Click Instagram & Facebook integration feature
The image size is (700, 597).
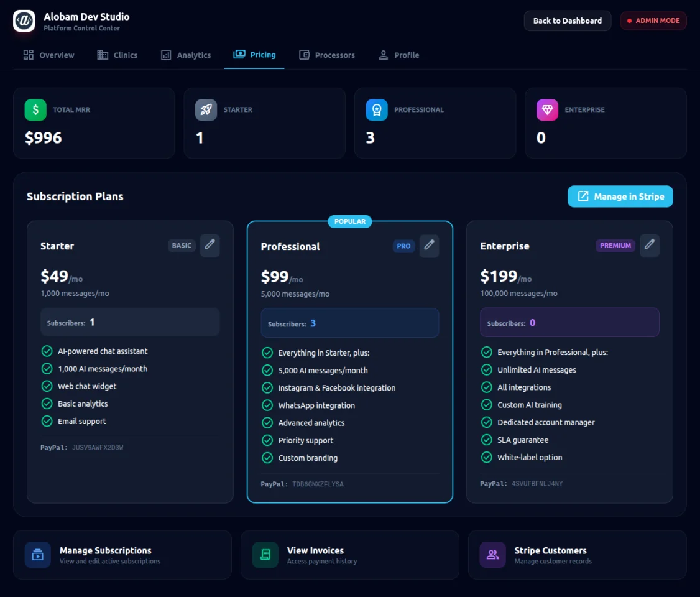(x=336, y=388)
